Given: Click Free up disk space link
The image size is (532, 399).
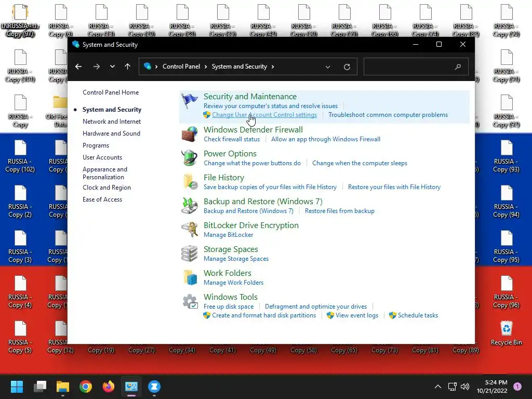Looking at the screenshot, I should (x=229, y=307).
